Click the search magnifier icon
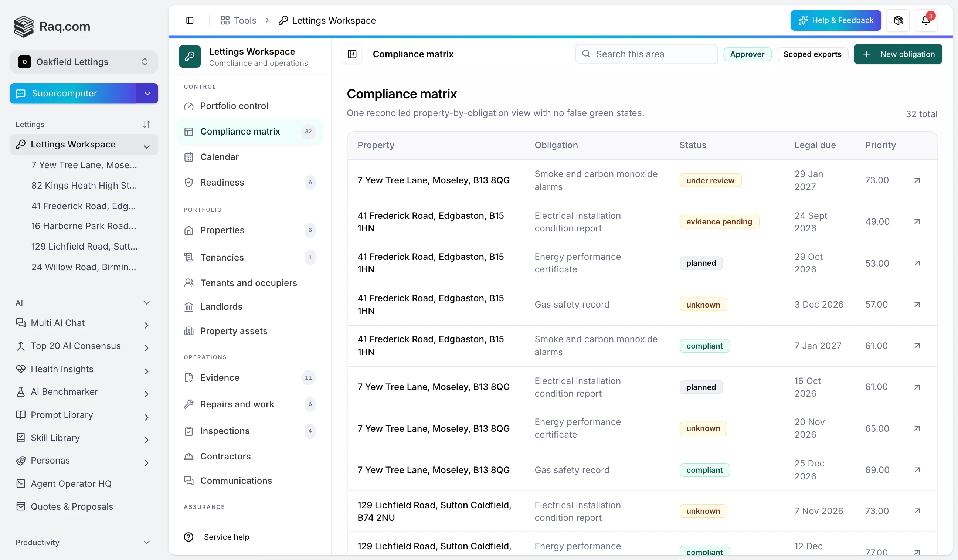 click(x=586, y=54)
